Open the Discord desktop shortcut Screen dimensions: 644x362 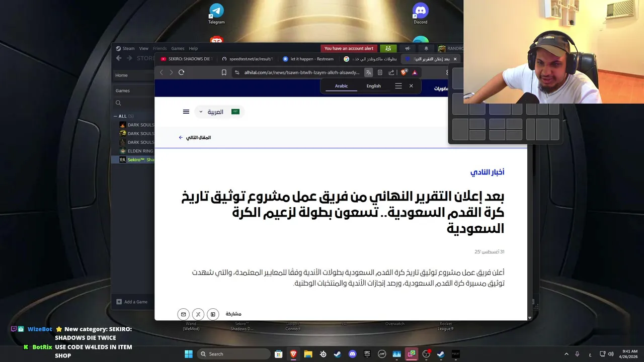pos(421,14)
